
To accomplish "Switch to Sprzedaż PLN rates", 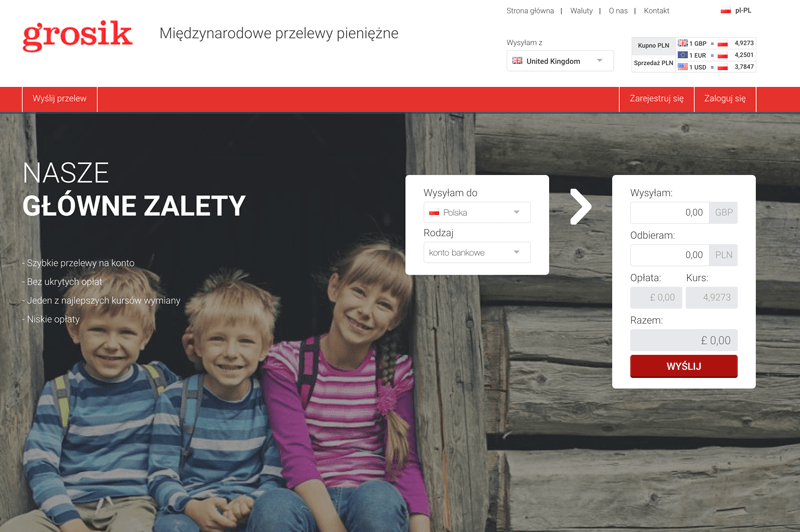I will [654, 63].
